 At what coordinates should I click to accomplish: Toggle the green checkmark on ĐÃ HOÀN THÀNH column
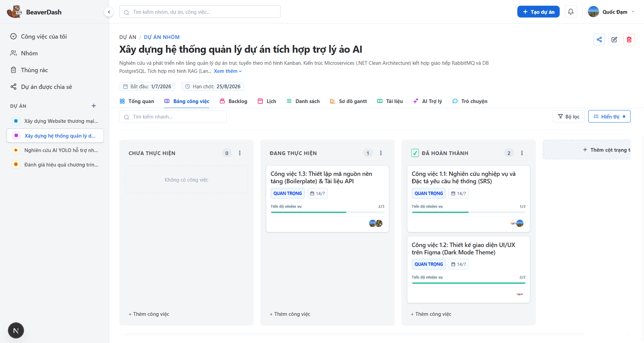[x=415, y=153]
